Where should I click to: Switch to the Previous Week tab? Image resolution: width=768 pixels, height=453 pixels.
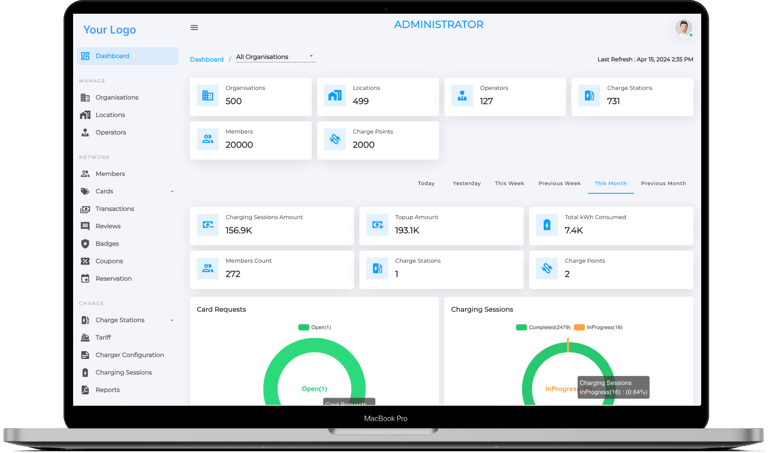pos(559,183)
